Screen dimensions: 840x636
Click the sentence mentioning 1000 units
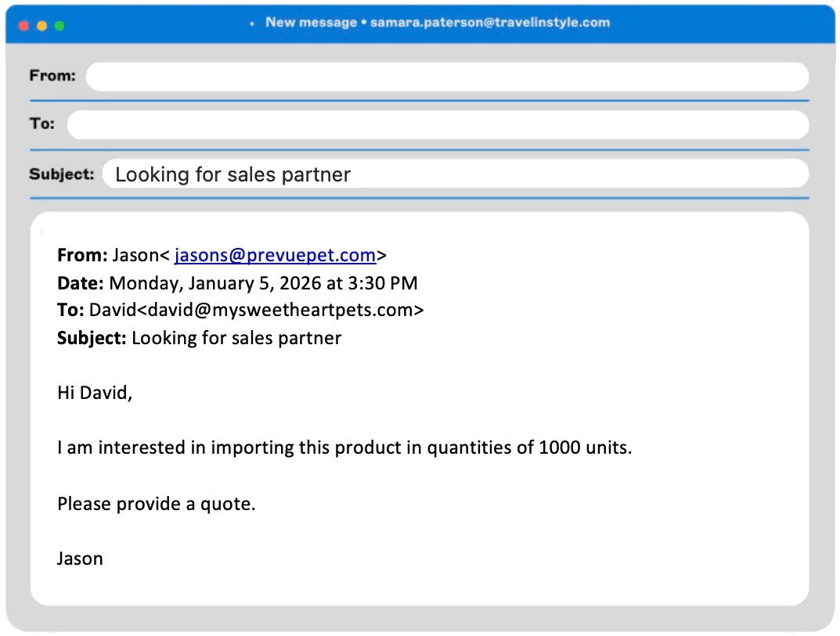344,448
